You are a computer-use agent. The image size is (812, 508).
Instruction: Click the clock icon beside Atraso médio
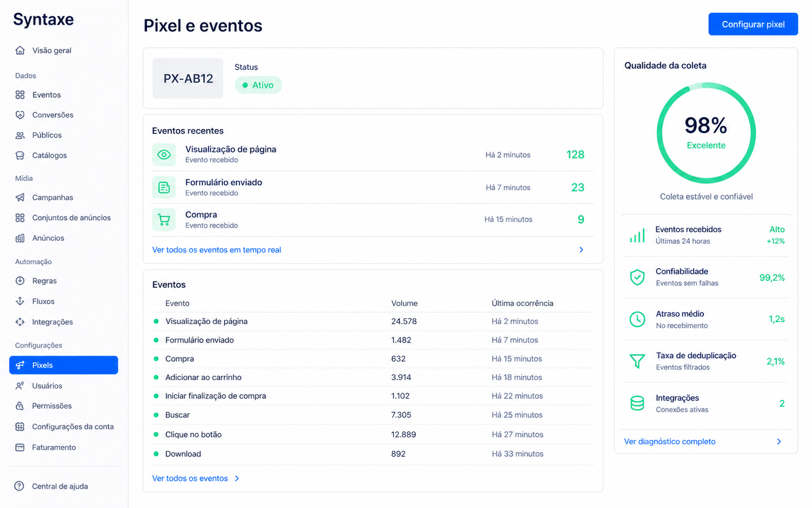637,319
